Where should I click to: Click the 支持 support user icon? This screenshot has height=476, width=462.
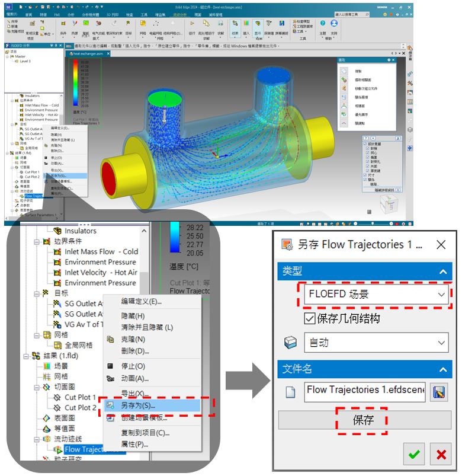334,23
